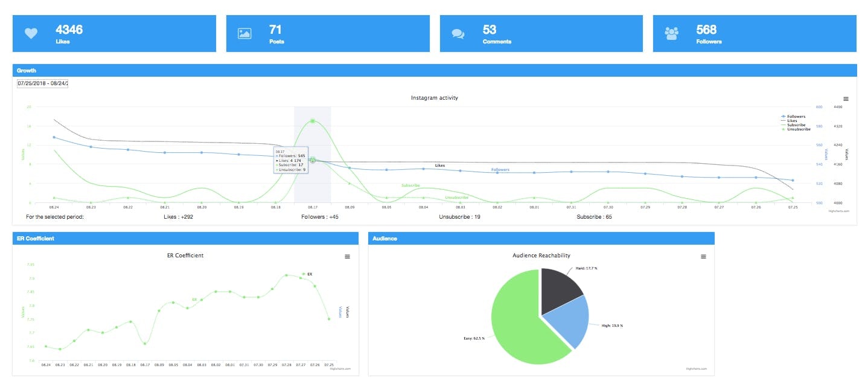
Task: Click the heart icon on Likes card
Action: click(x=31, y=33)
